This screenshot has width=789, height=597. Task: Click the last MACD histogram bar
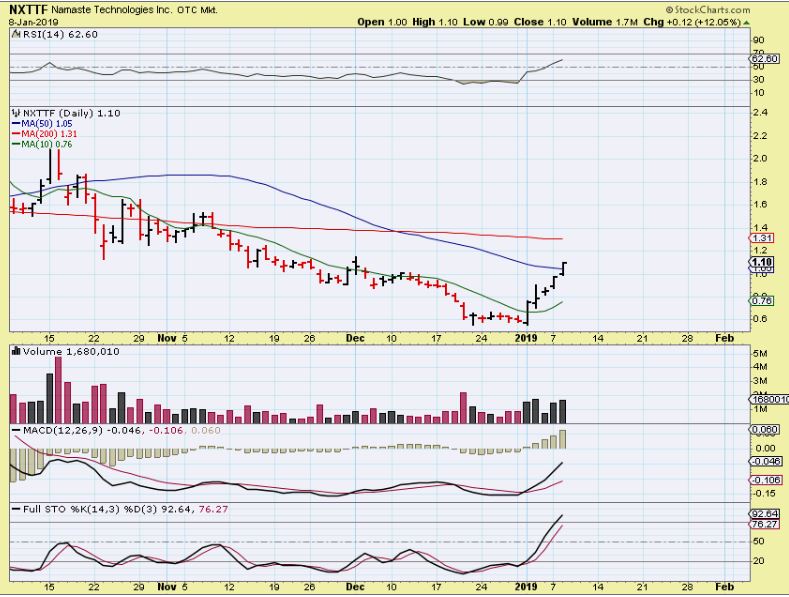coord(563,439)
